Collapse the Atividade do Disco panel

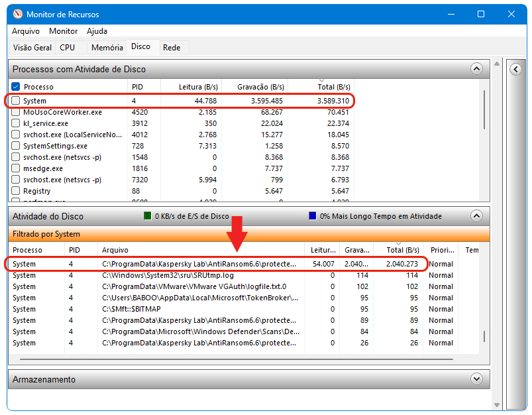pos(476,215)
